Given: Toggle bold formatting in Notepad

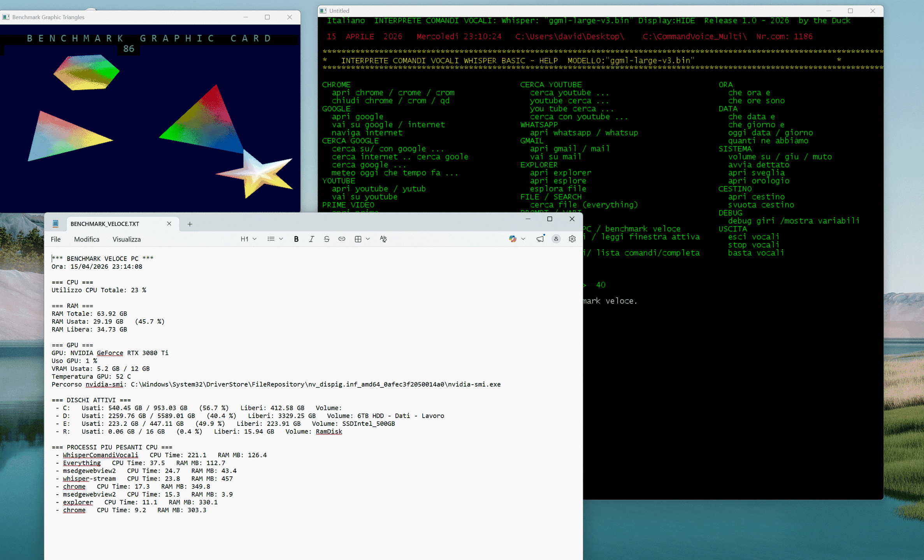Looking at the screenshot, I should (296, 239).
